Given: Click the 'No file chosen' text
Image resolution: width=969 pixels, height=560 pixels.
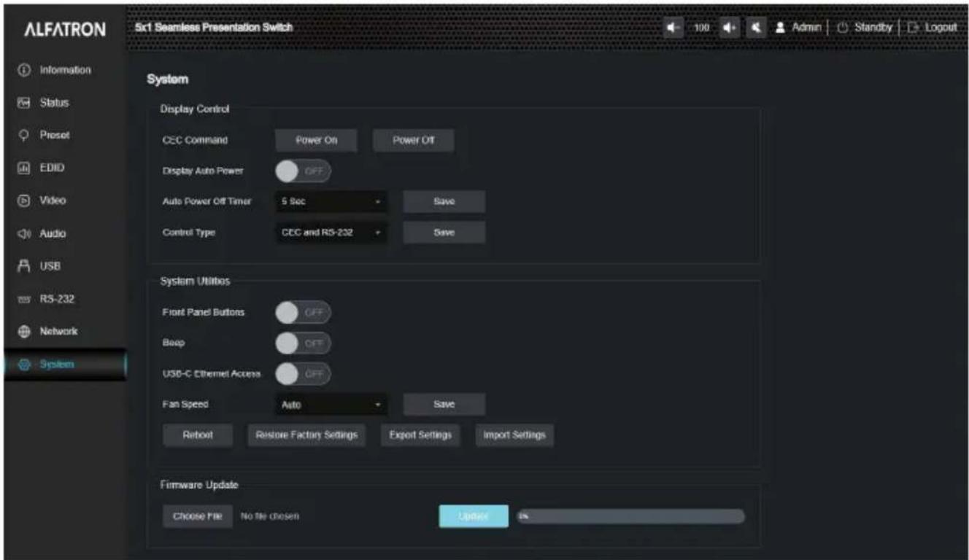Looking at the screenshot, I should pos(269,516).
